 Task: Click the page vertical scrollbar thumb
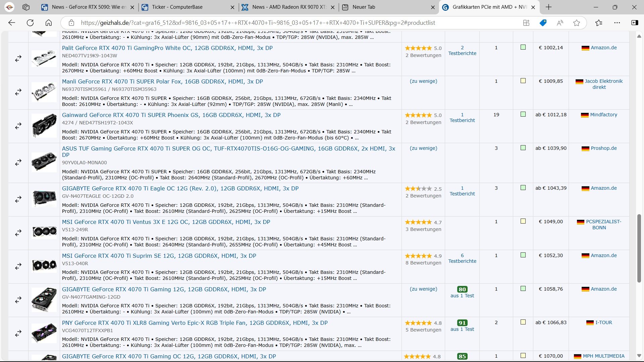(x=639, y=248)
